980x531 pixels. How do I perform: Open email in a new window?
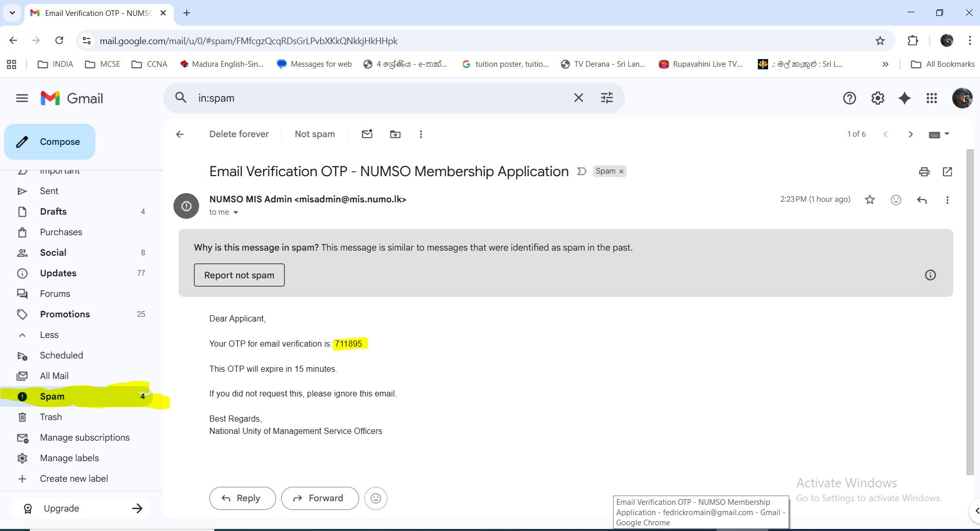[948, 172]
